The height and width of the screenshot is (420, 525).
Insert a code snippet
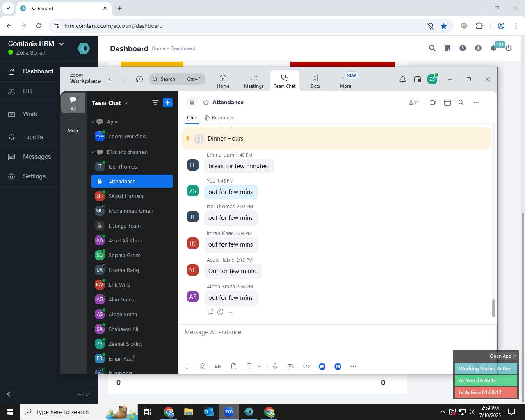point(306,366)
